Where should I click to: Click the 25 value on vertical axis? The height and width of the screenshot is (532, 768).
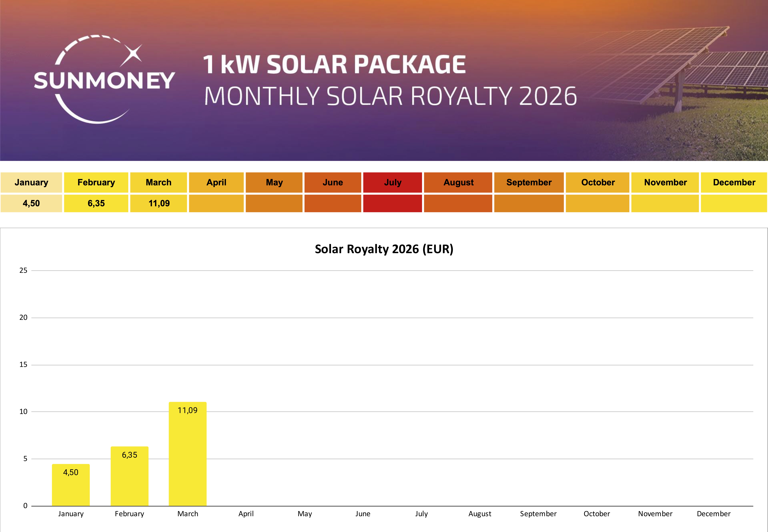[23, 270]
